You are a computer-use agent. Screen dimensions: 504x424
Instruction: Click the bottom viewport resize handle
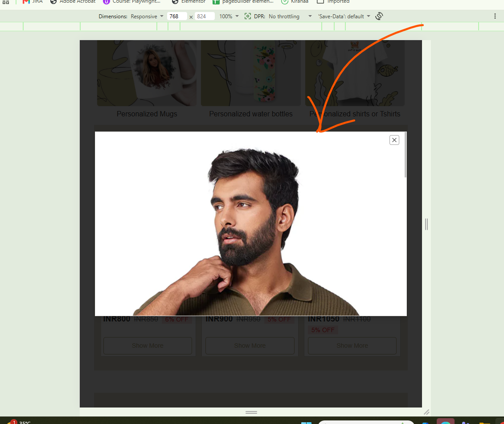[251, 412]
